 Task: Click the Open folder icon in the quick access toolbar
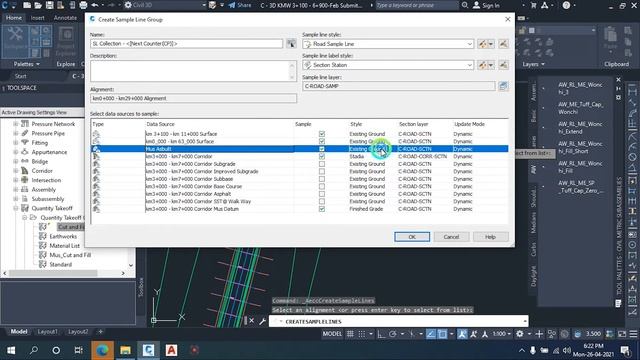[x=38, y=5]
